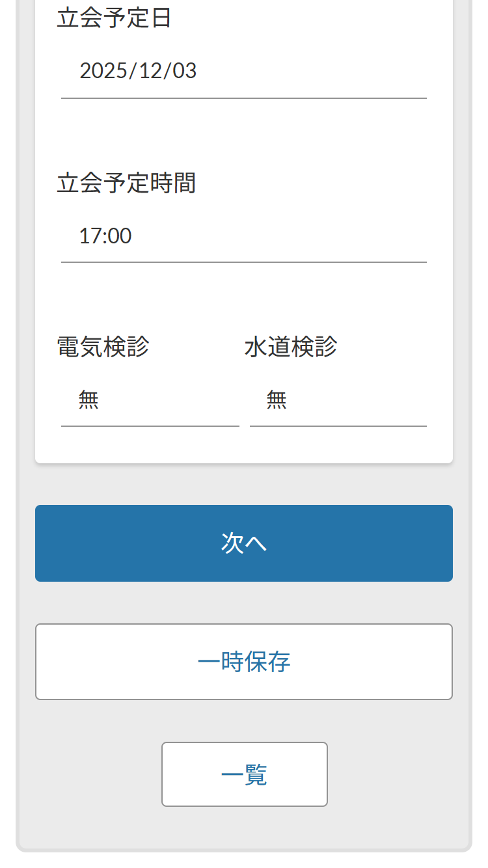Select the 立会予定日 date field
The image size is (488, 868).
tap(243, 72)
